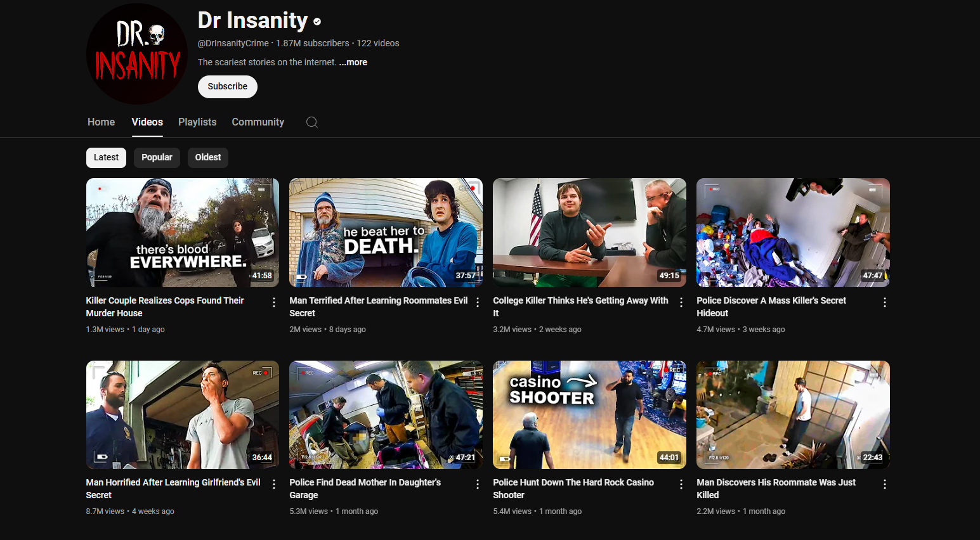Image resolution: width=980 pixels, height=540 pixels.
Task: Click '2.2M views • 1 month ago' text
Action: pos(741,511)
